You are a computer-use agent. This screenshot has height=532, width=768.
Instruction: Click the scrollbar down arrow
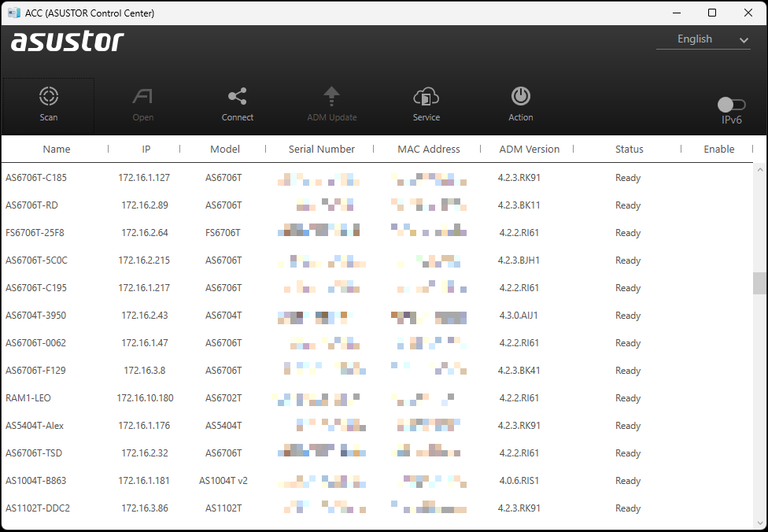pyautogui.click(x=759, y=523)
